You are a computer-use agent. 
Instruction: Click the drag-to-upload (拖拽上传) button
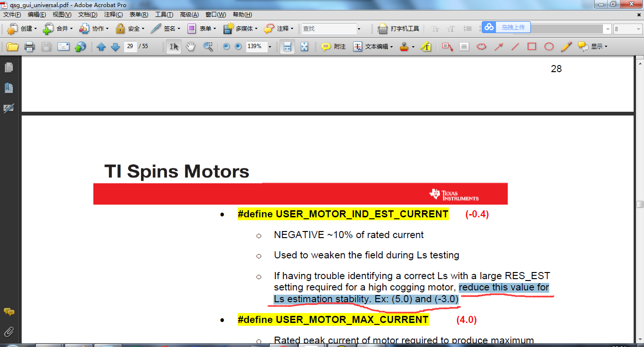(x=506, y=27)
